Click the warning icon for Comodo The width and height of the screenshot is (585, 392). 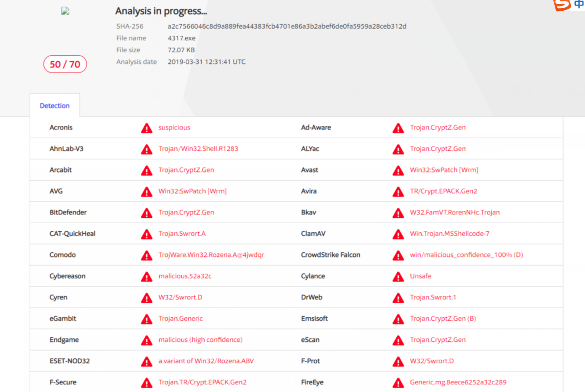point(146,255)
